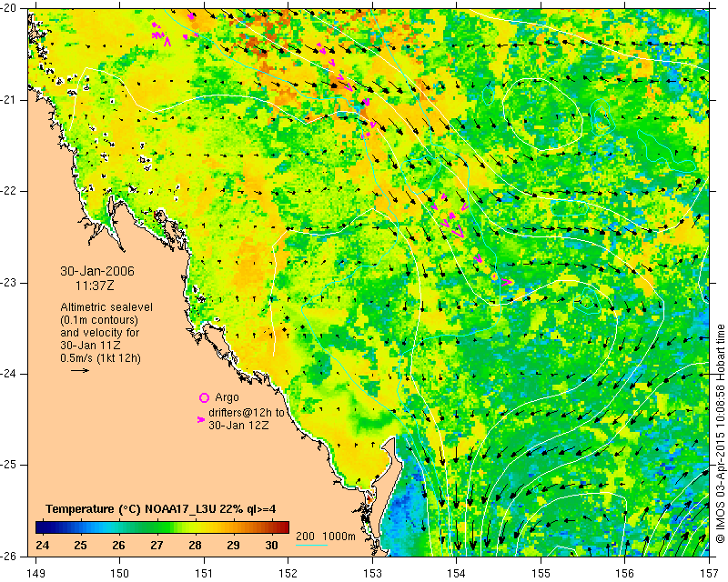Viewport: 728px width, 582px height.
Task: Click the latitude axis label '-22'
Action: click(x=7, y=191)
